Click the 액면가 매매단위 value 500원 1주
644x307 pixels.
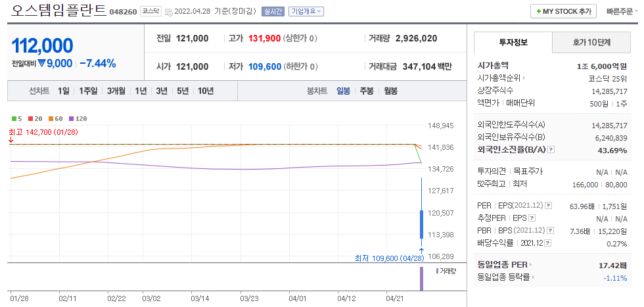click(x=609, y=104)
